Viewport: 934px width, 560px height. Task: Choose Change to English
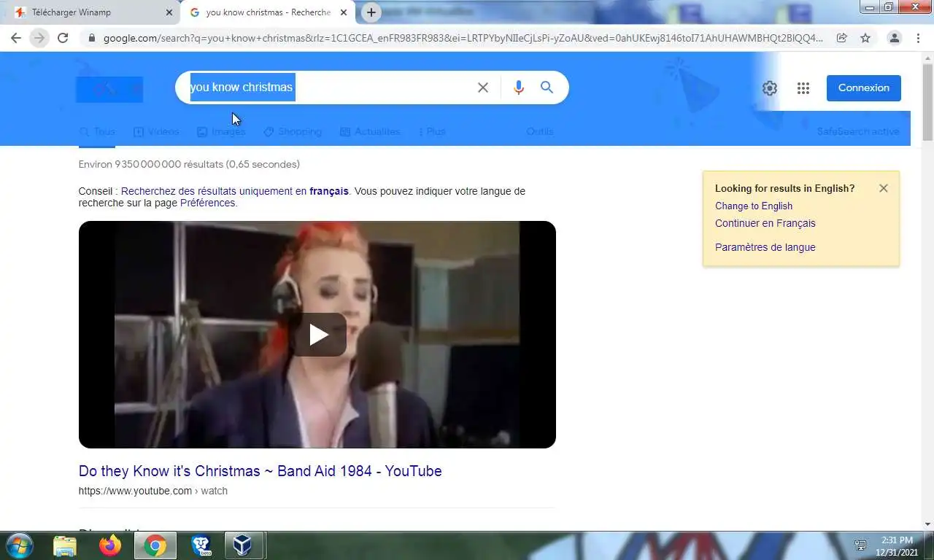754,206
